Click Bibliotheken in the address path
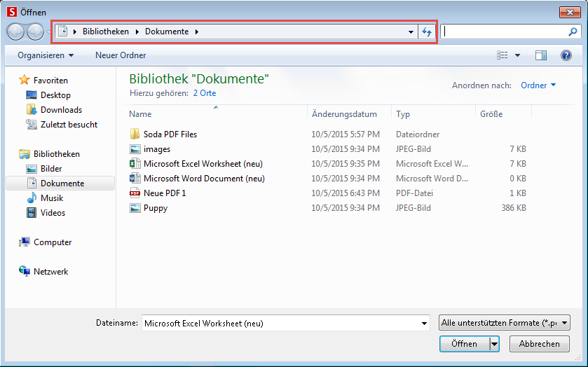Viewport: 588px width, 367px height. (106, 32)
